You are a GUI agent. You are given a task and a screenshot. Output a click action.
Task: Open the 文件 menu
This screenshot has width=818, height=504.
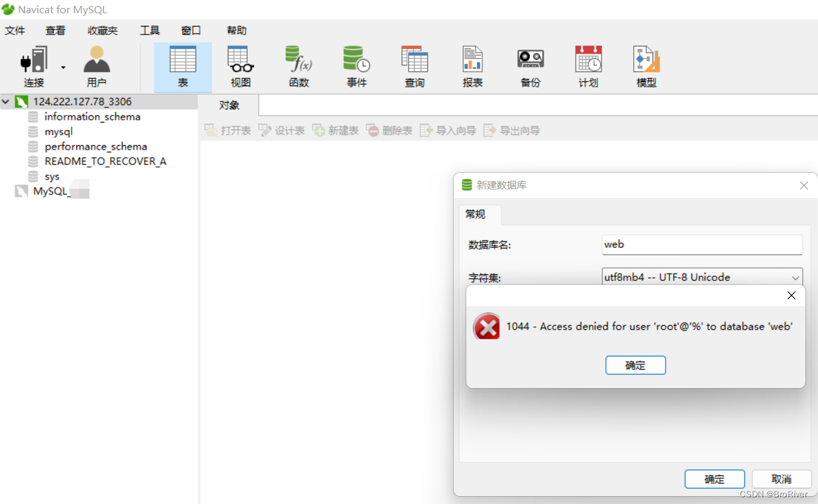15,30
